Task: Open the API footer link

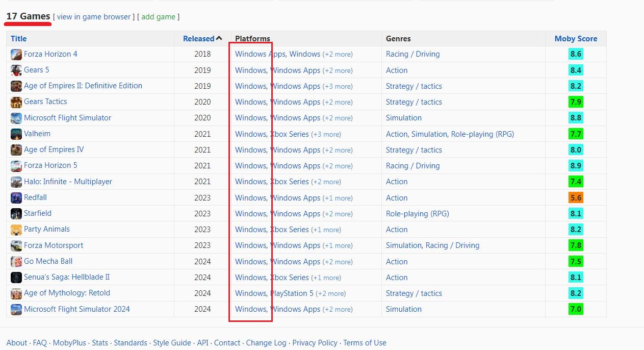Action: click(x=203, y=343)
